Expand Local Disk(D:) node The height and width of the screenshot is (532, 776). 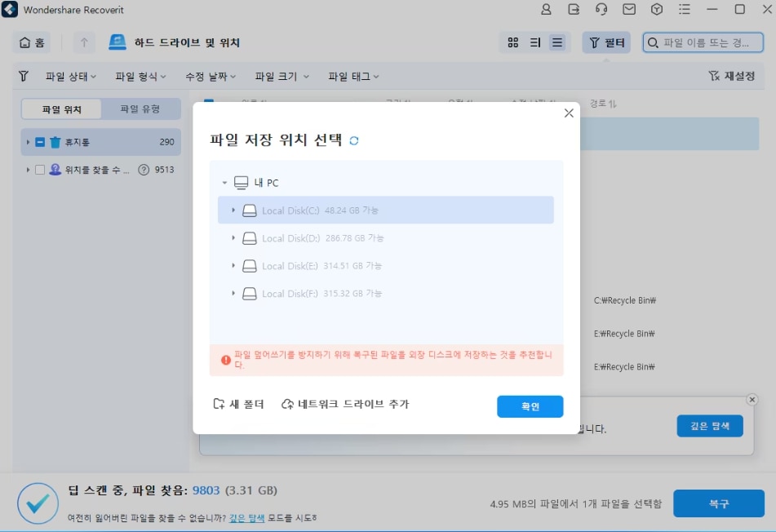233,238
